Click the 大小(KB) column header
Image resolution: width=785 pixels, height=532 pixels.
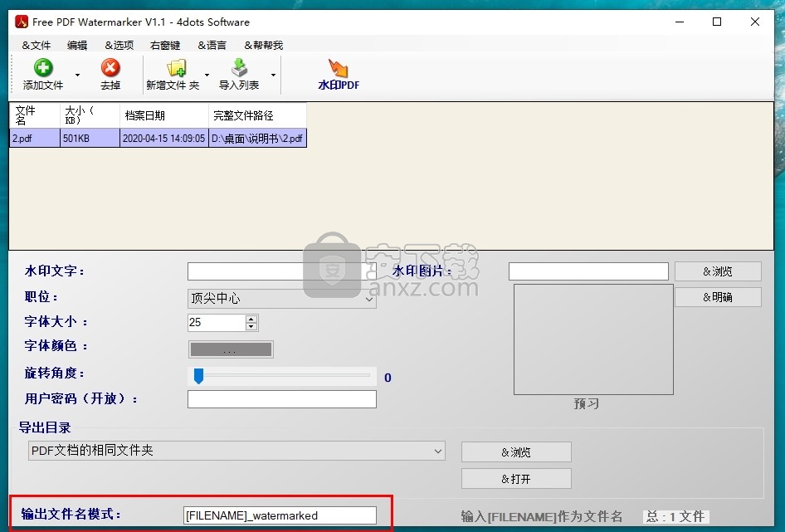pos(90,115)
